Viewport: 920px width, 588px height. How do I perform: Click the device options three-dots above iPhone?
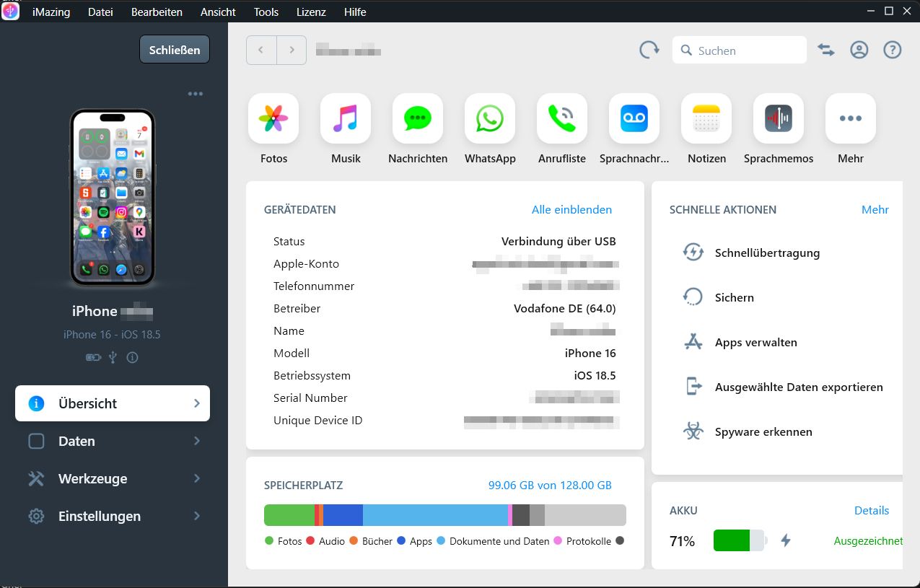point(196,94)
